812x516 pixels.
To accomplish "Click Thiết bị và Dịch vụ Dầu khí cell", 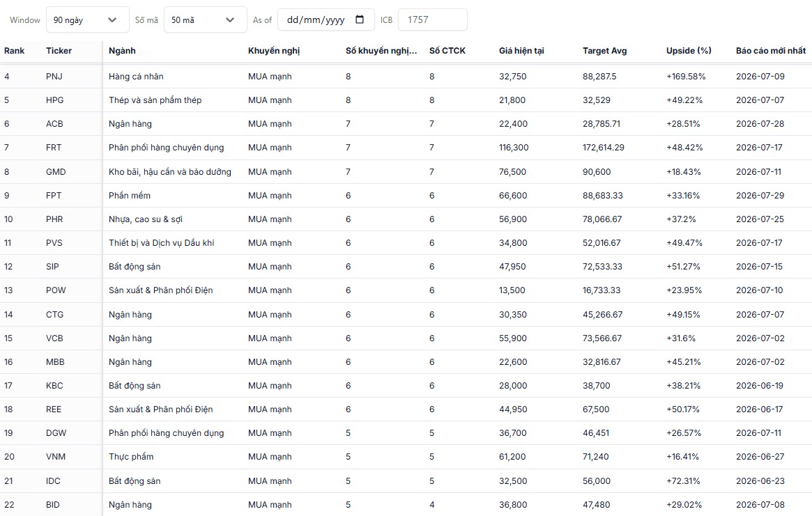I will [162, 243].
